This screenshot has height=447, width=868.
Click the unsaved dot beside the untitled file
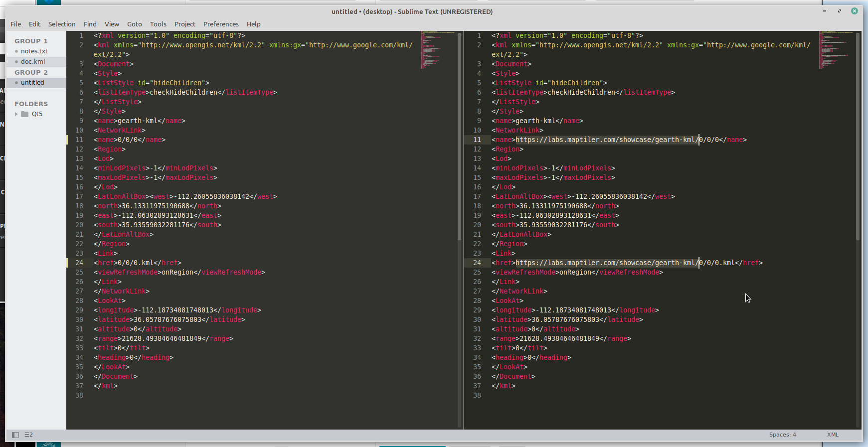[16, 83]
